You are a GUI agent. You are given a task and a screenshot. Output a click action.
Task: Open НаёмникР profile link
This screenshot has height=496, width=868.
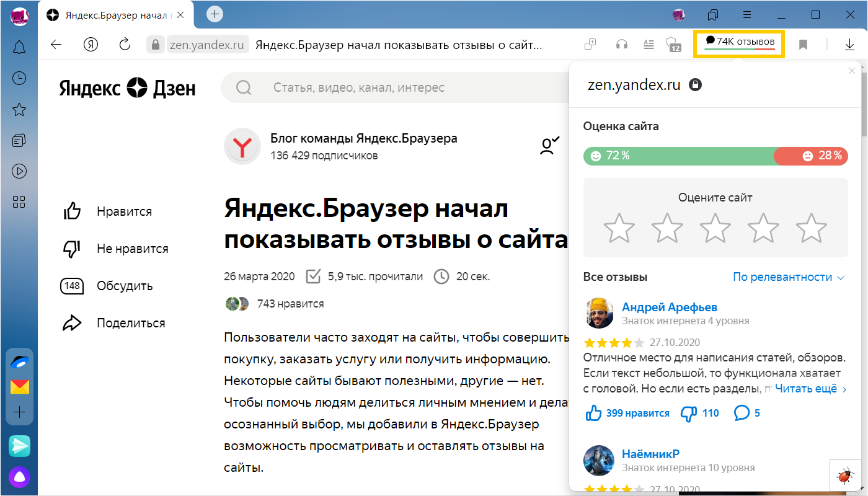[x=651, y=453]
